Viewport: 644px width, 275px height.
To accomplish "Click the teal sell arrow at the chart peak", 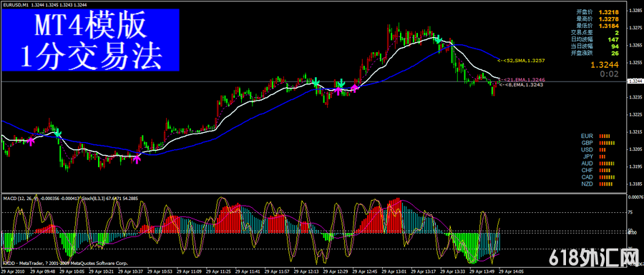I will 439,40.
